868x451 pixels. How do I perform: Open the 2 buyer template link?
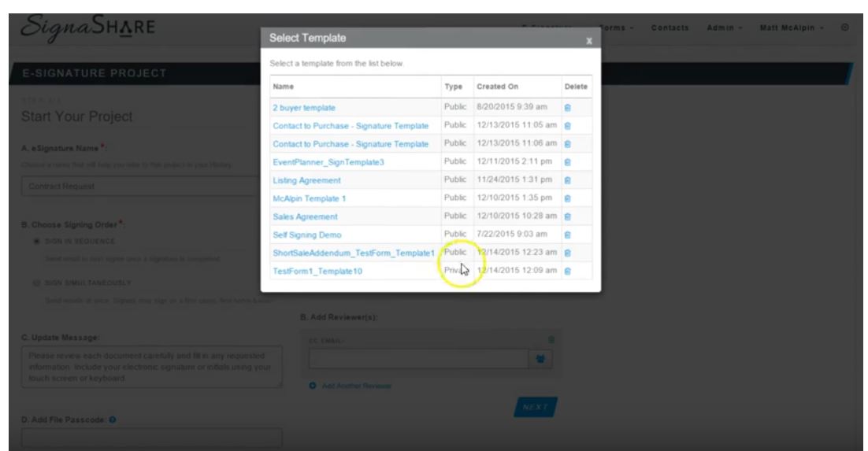coord(304,108)
